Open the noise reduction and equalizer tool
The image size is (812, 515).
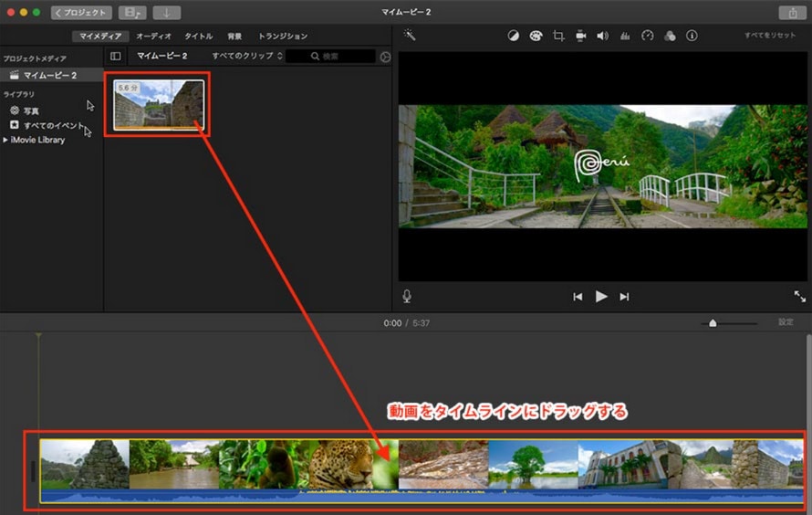[625, 36]
